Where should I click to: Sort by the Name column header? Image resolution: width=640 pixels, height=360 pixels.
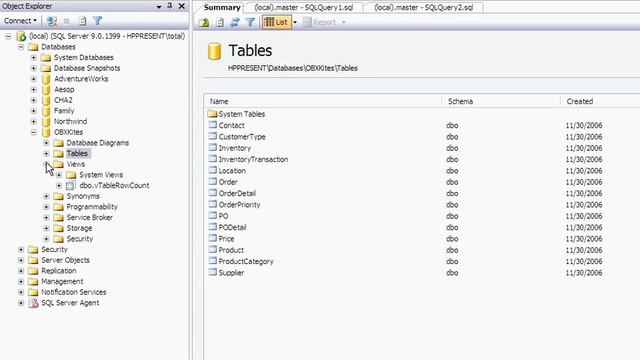coord(323,101)
